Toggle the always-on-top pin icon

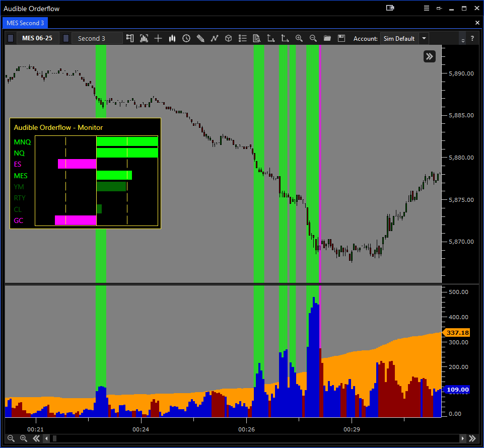pyautogui.click(x=439, y=9)
